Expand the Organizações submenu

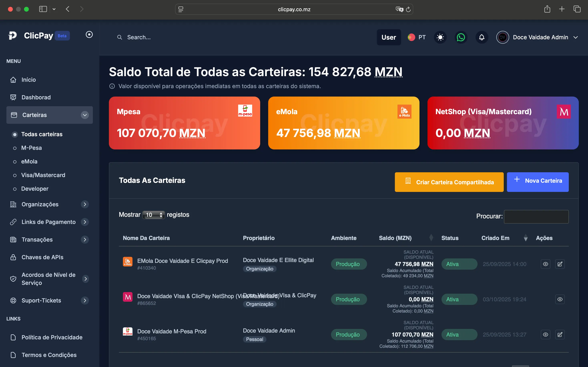coord(85,204)
